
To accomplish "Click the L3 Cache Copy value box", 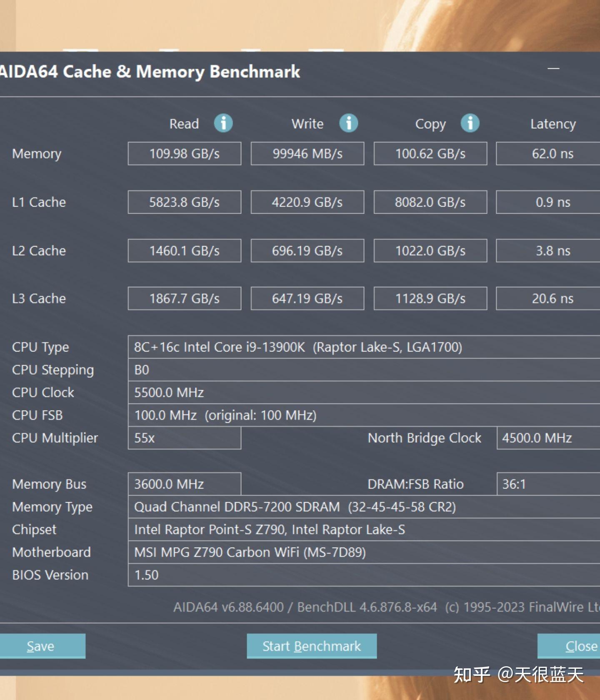I will tap(430, 299).
